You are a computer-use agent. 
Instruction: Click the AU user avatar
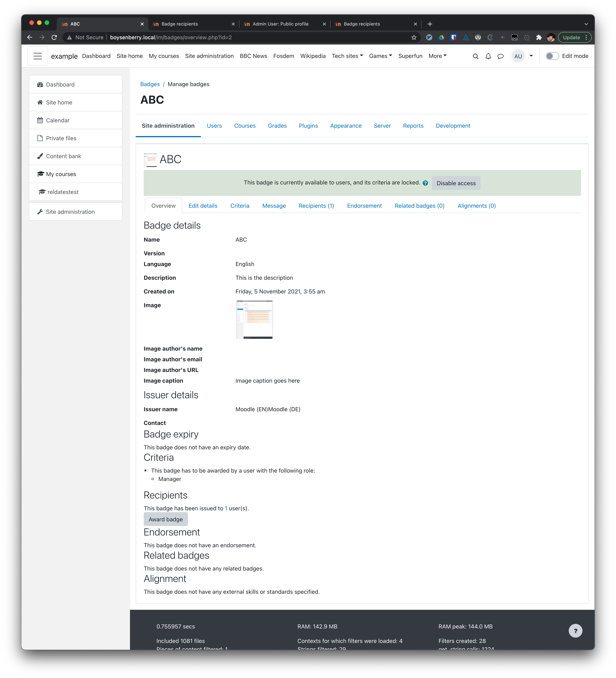(x=518, y=56)
